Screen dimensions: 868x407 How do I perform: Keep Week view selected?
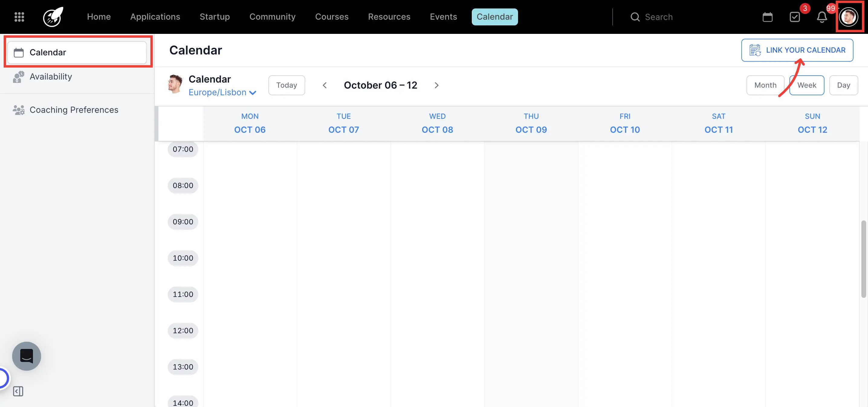pyautogui.click(x=807, y=85)
